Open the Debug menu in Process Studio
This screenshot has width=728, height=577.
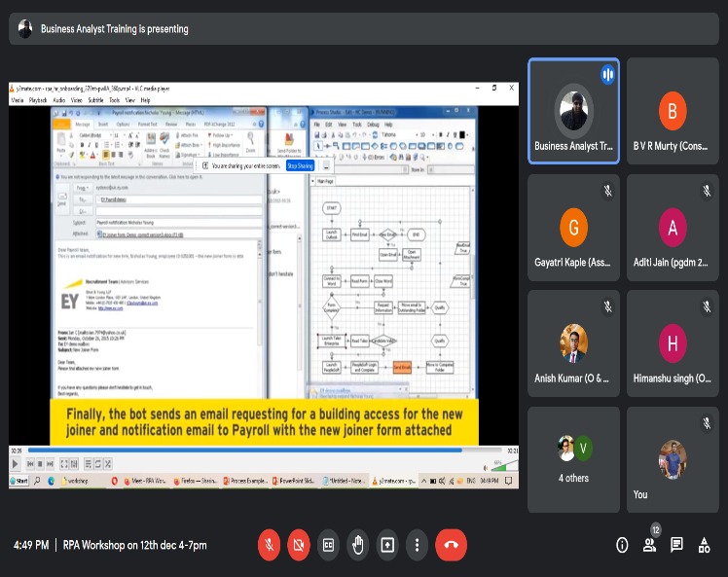pyautogui.click(x=374, y=125)
